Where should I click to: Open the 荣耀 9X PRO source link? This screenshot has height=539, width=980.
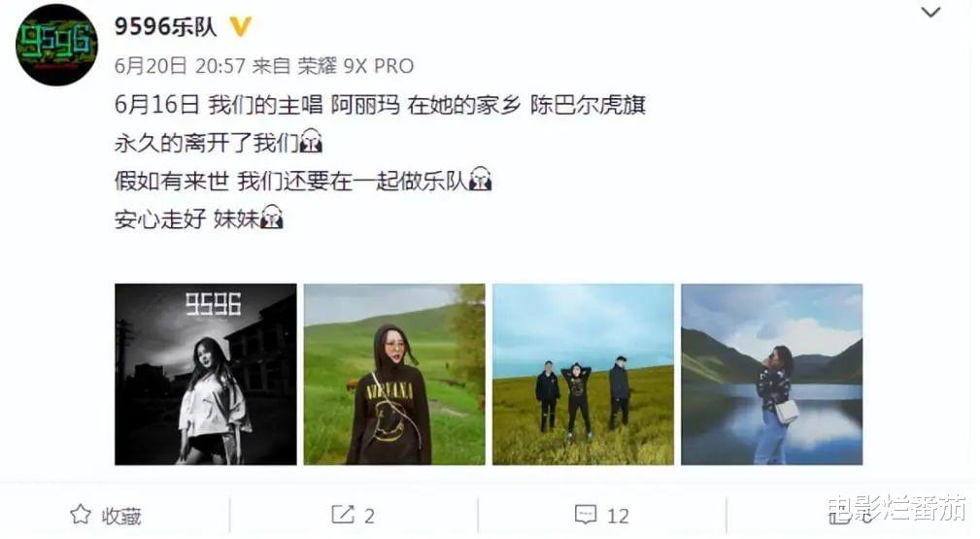tap(355, 66)
